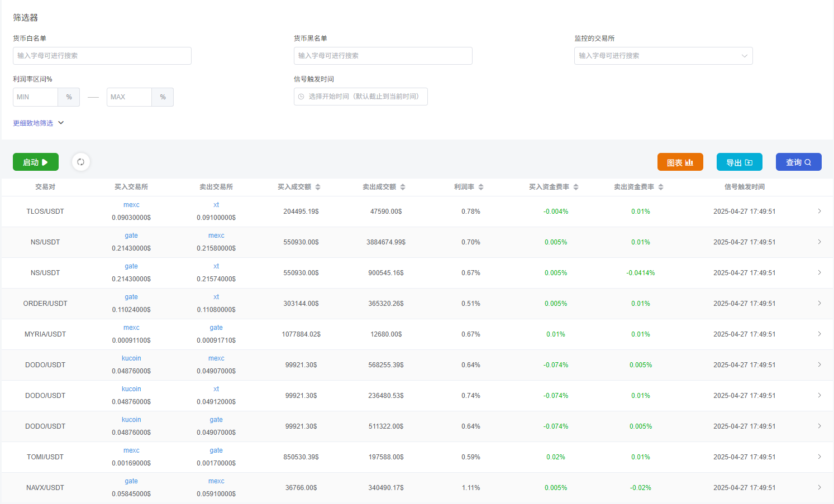Viewport: 834px width, 504px height.
Task: Open the 监控的交易所 dropdown
Action: (663, 56)
